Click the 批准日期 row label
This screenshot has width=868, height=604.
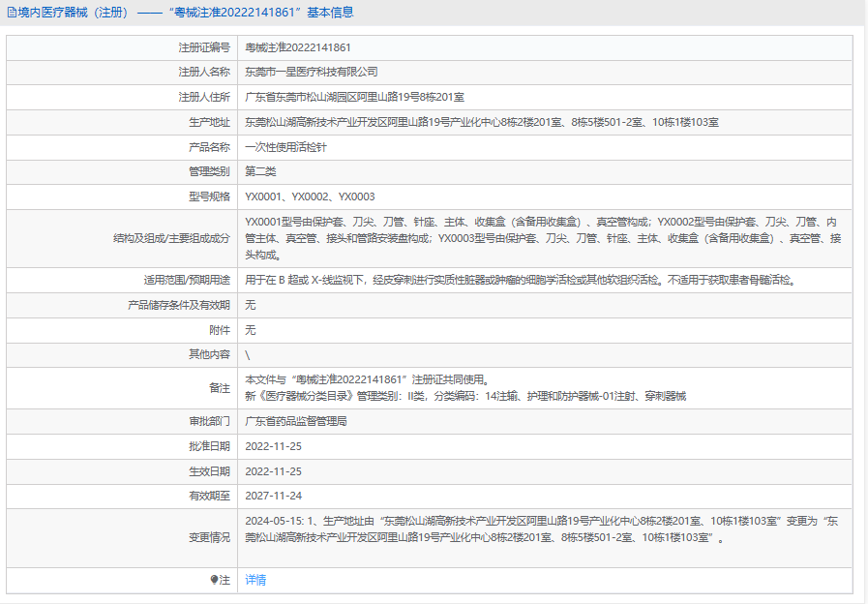pos(209,446)
